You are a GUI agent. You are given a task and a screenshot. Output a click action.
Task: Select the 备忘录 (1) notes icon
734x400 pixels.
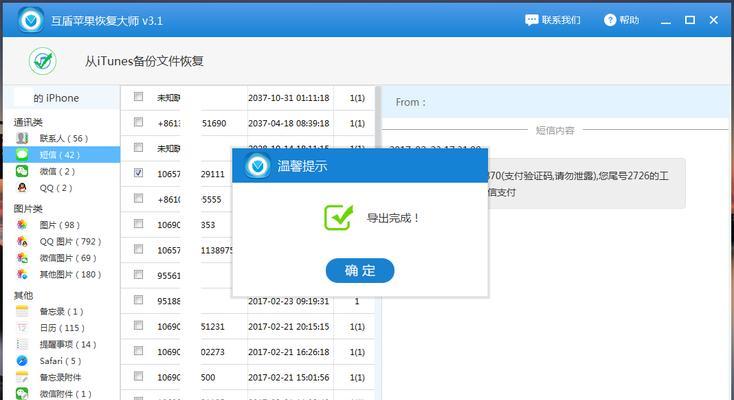(x=22, y=311)
